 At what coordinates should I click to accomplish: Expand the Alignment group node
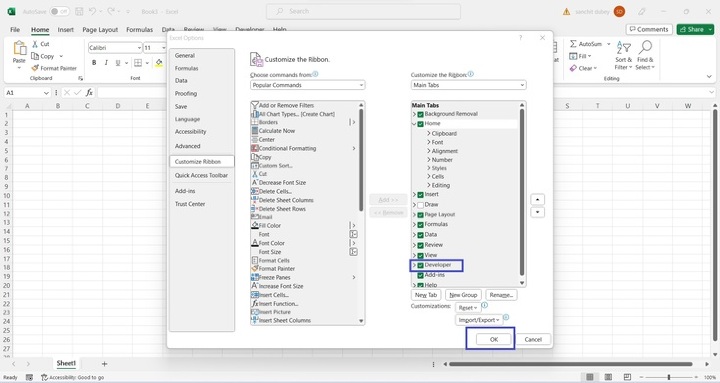(428, 151)
